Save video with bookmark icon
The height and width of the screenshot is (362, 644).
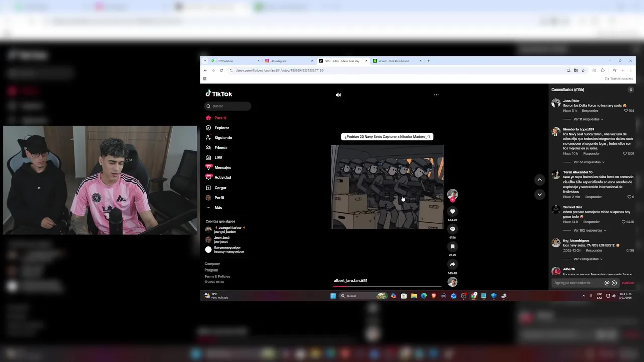pyautogui.click(x=452, y=247)
